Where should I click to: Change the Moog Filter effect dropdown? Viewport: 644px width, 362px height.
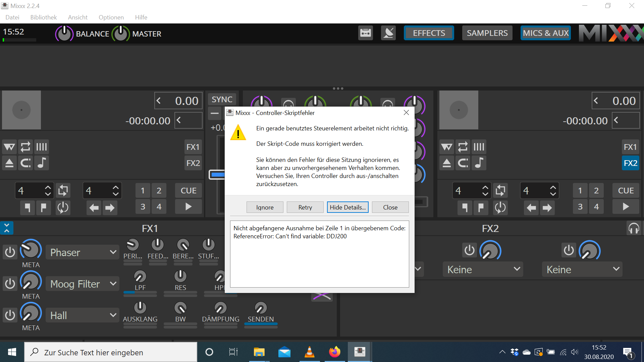point(82,283)
